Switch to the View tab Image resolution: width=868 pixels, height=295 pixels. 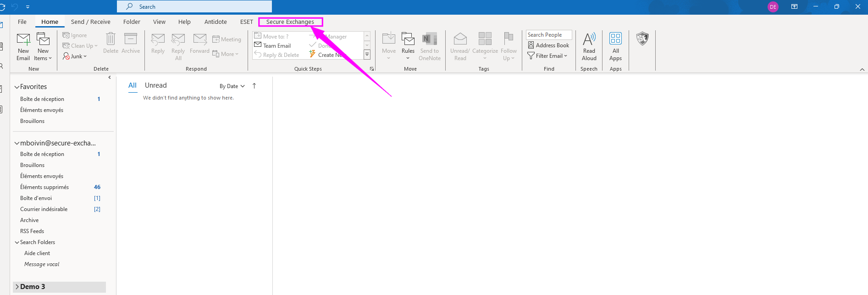(159, 22)
